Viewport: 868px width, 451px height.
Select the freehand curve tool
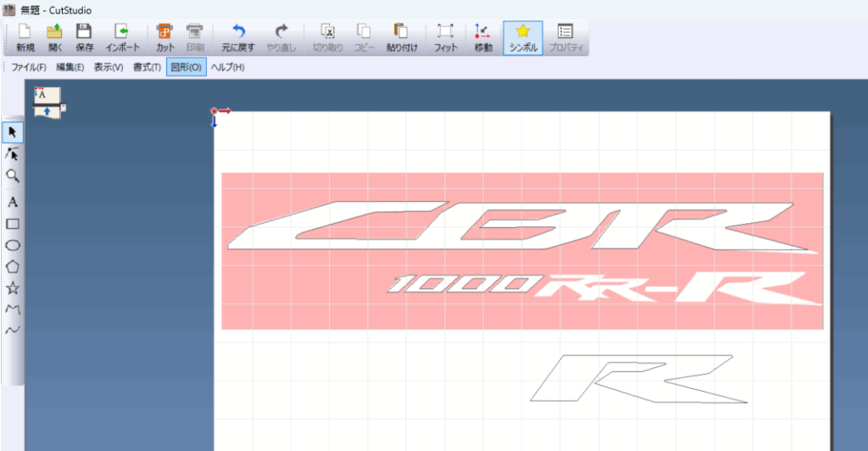coord(12,331)
